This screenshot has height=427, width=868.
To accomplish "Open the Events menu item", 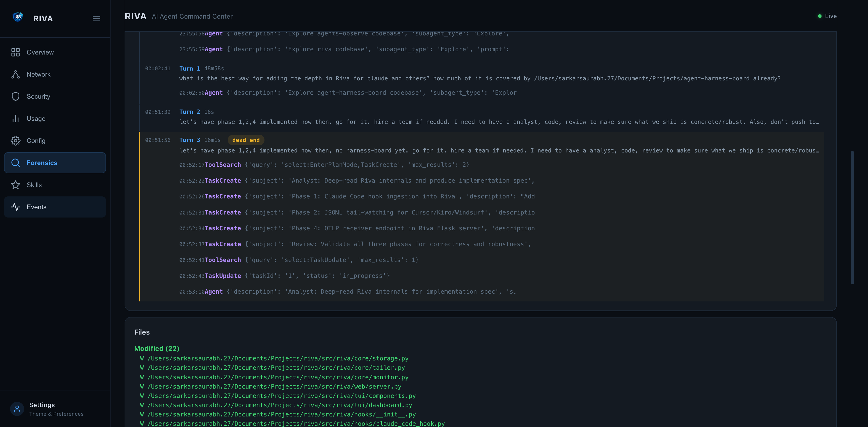I will (36, 207).
